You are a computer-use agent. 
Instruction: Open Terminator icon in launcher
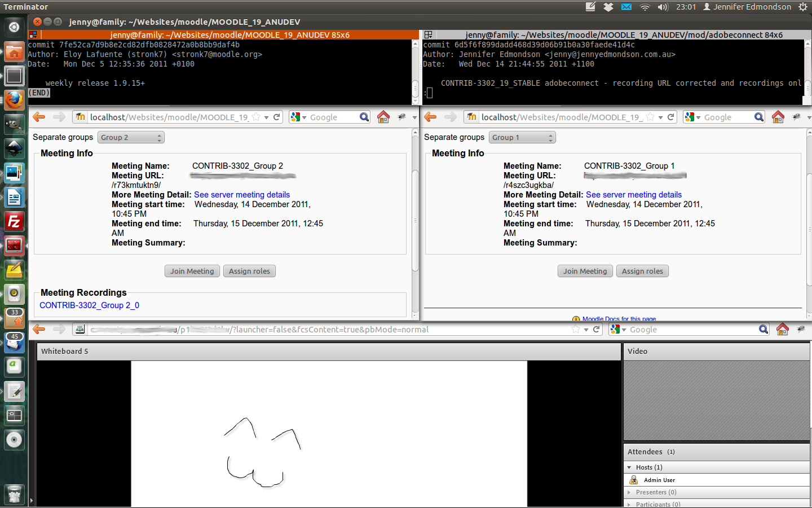[x=14, y=246]
